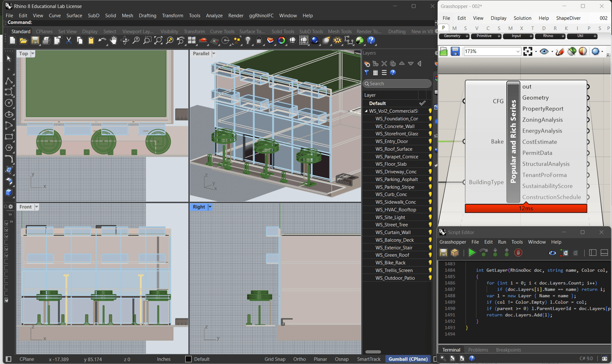The height and width of the screenshot is (364, 612).
Task: Toggle visibility bulb of WS_Green_Roof layer
Action: click(430, 255)
